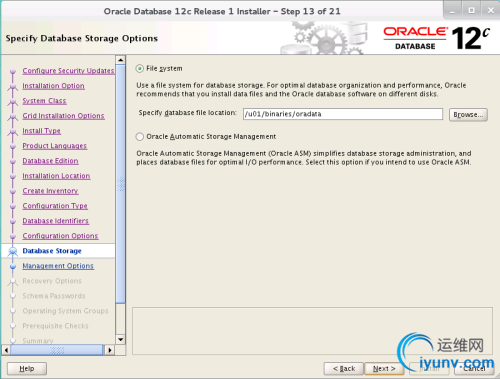Click the disabled Schema Passwords step
This screenshot has height=379, width=500.
(x=54, y=296)
